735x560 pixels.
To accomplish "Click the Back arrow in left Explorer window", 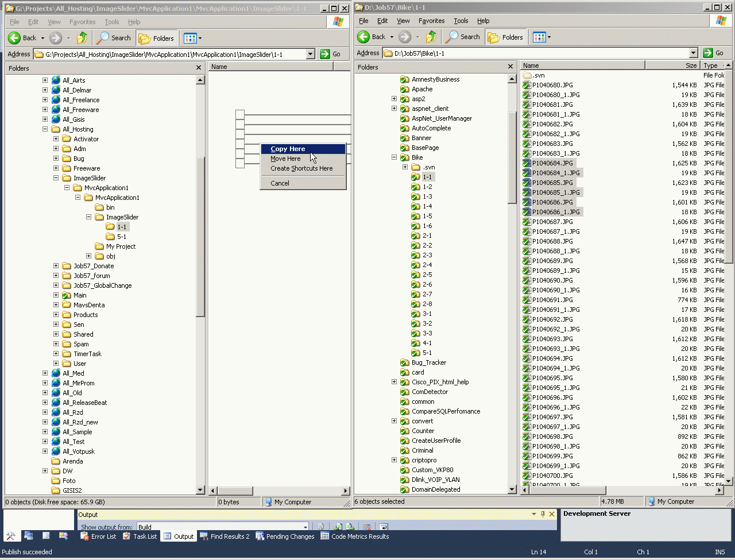I will 14,38.
